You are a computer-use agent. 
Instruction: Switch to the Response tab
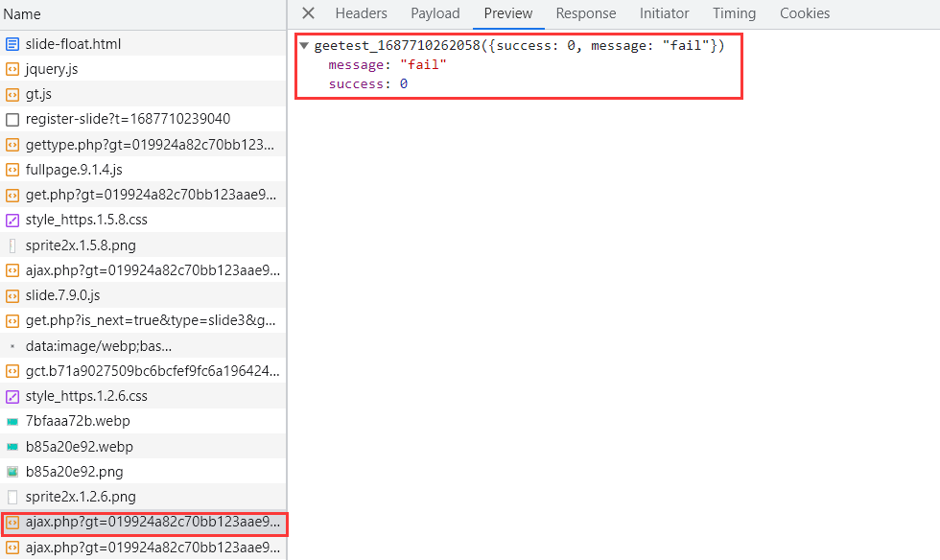pos(586,13)
